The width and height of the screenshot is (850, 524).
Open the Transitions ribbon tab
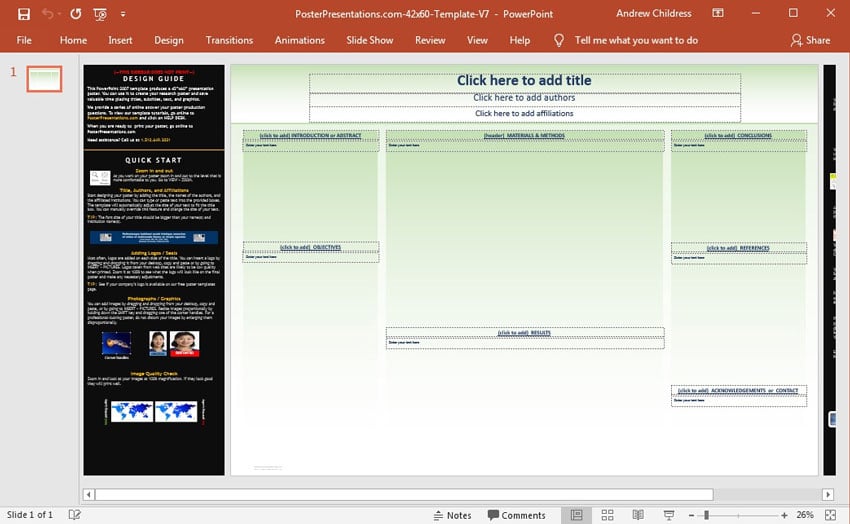[229, 40]
